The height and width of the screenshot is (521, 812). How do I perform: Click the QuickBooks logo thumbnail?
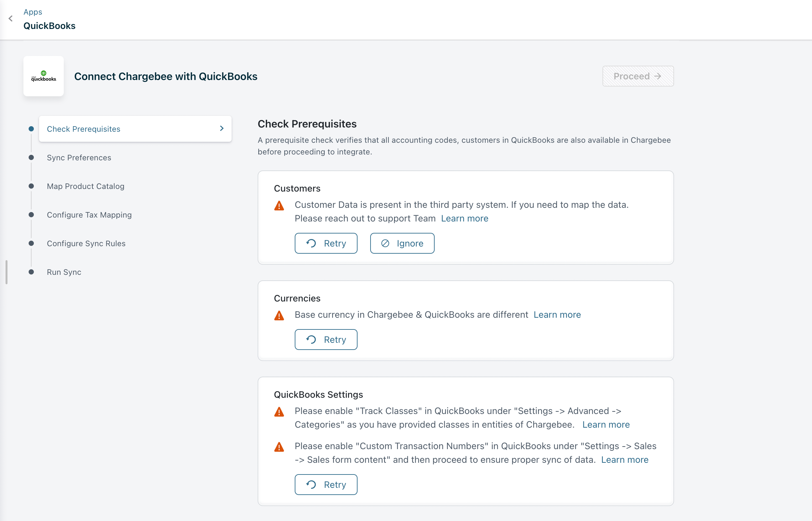click(44, 76)
